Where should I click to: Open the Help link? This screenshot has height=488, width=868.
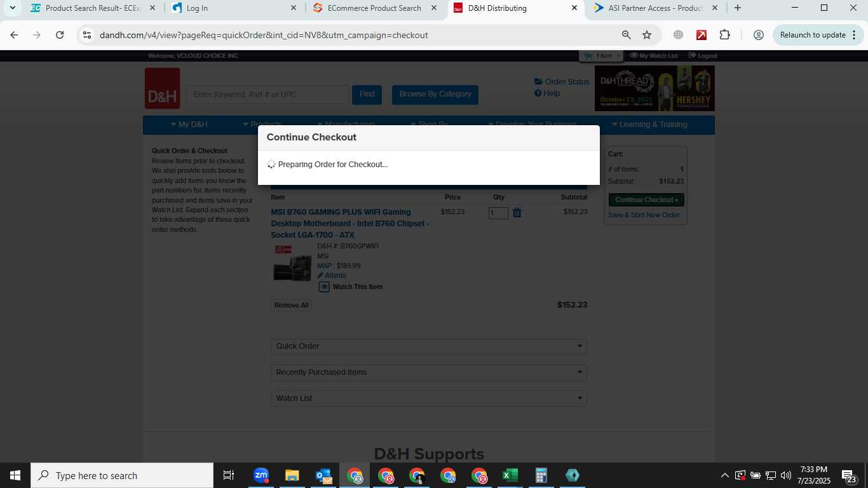point(547,93)
